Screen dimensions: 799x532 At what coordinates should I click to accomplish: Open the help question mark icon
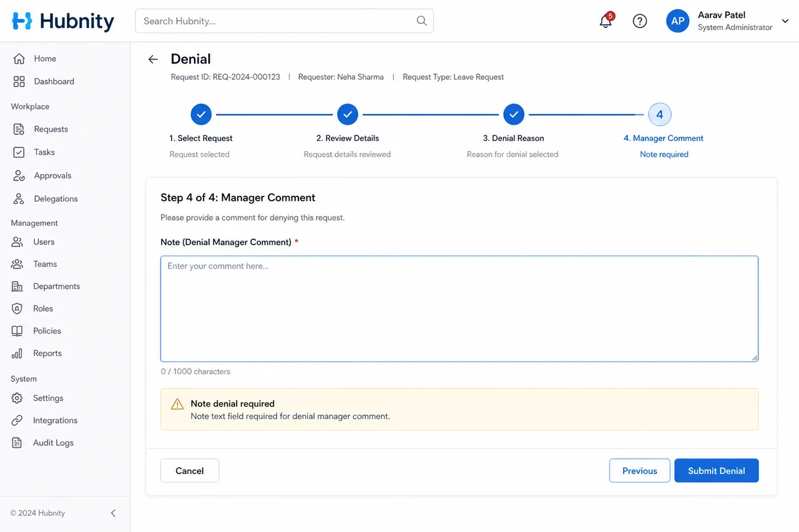click(640, 21)
